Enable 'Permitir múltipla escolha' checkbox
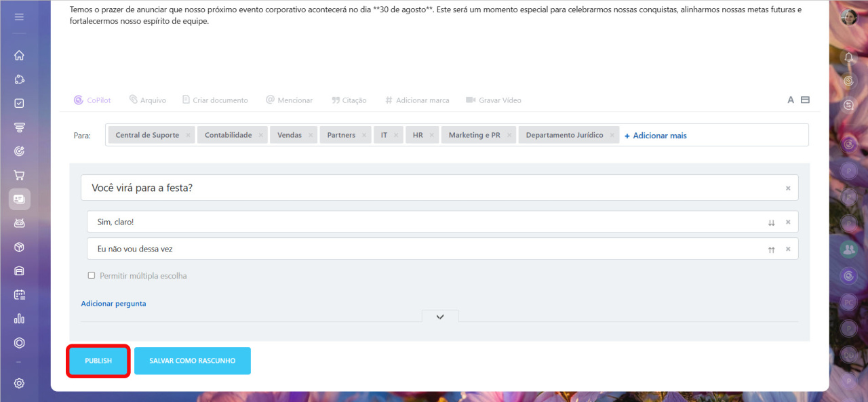Screen dimensions: 868x402 (92, 276)
